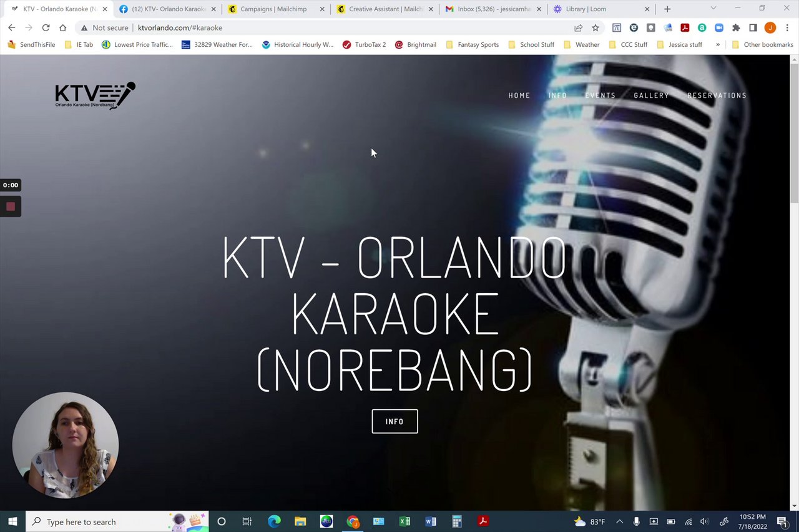Click the INFO button under the headline
Screen dimensions: 799x532
click(x=395, y=422)
